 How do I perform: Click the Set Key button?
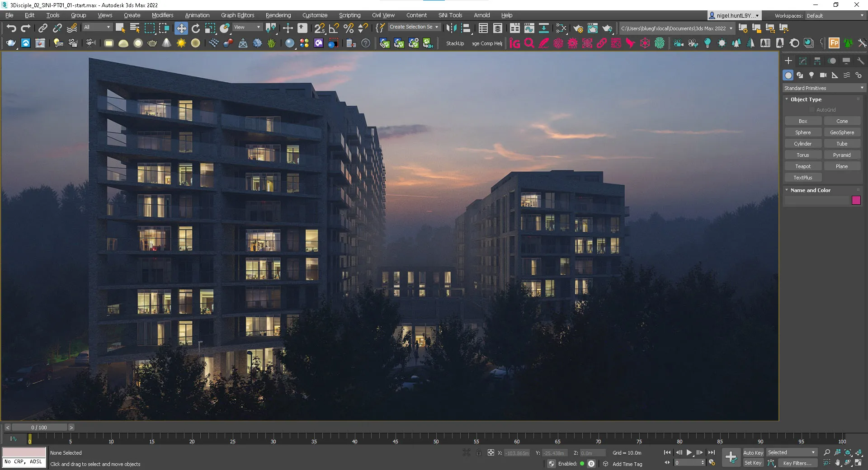coord(753,463)
